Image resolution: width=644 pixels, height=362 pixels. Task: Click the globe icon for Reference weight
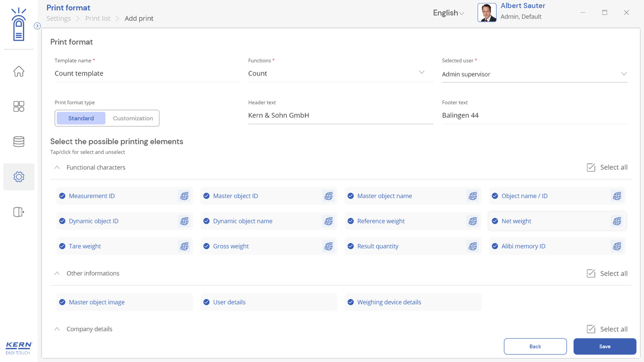pos(472,221)
